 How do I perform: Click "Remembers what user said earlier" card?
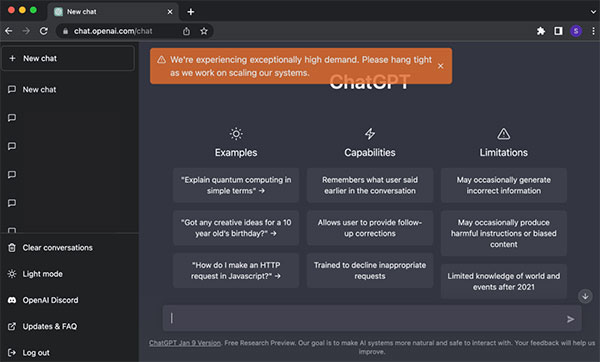(370, 185)
